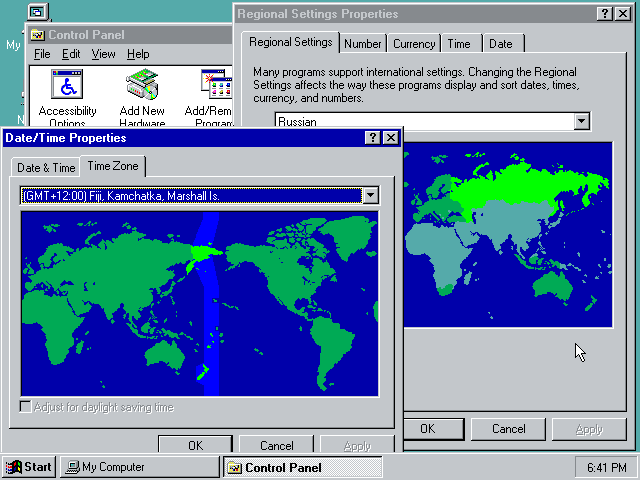640x480 pixels.
Task: Expand the Russian region dropdown arrow
Action: (582, 121)
